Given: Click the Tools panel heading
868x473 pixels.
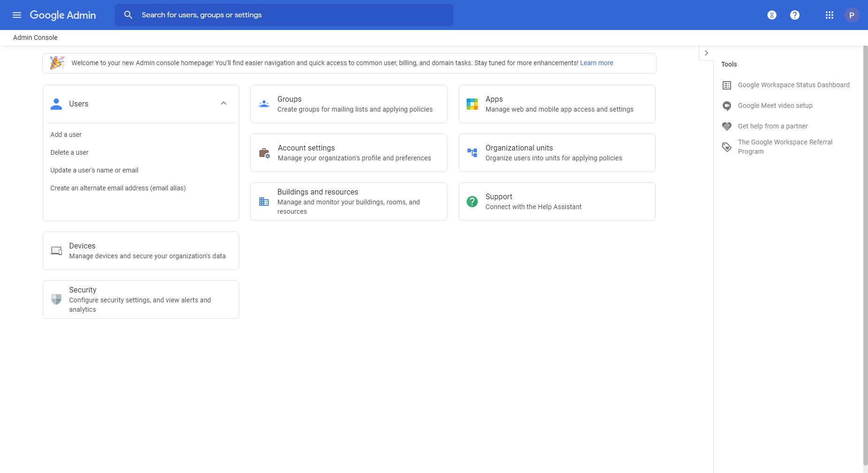Looking at the screenshot, I should (729, 64).
